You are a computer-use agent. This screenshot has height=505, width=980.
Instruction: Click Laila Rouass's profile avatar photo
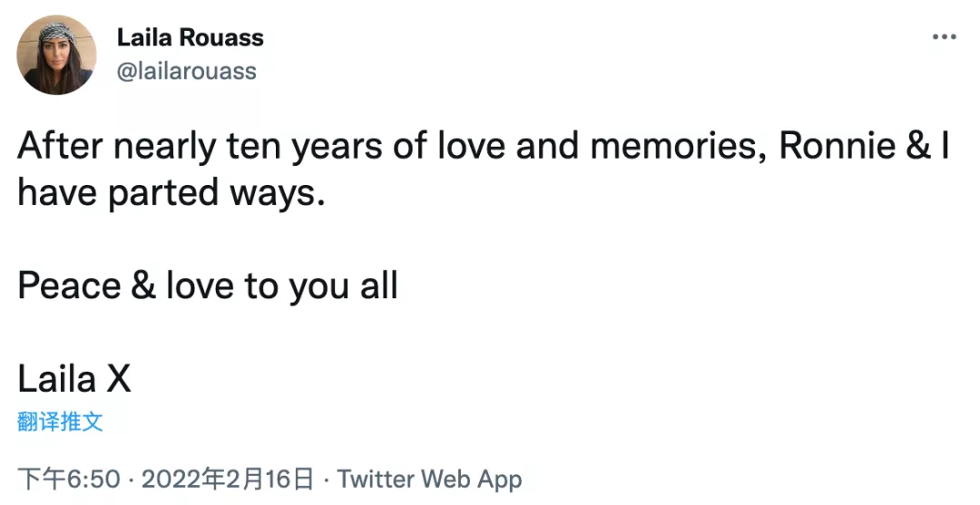pos(57,55)
